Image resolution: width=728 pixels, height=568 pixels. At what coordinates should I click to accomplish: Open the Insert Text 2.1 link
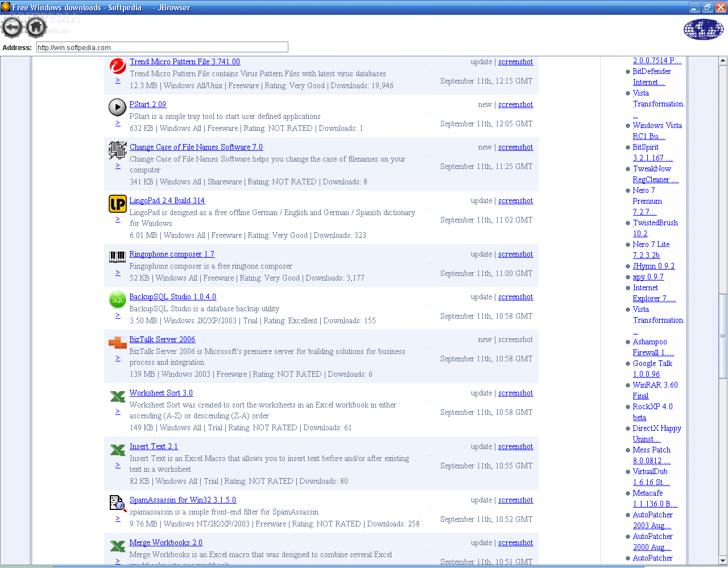click(x=154, y=446)
